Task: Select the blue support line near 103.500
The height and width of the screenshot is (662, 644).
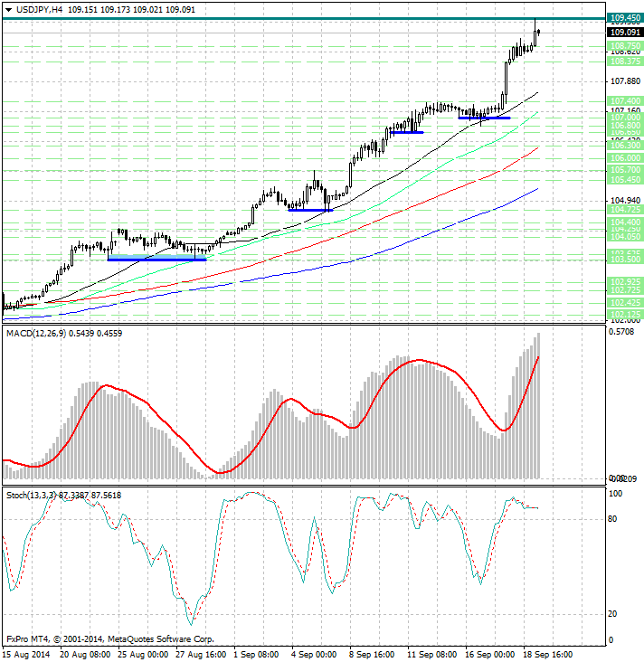Action: click(157, 260)
